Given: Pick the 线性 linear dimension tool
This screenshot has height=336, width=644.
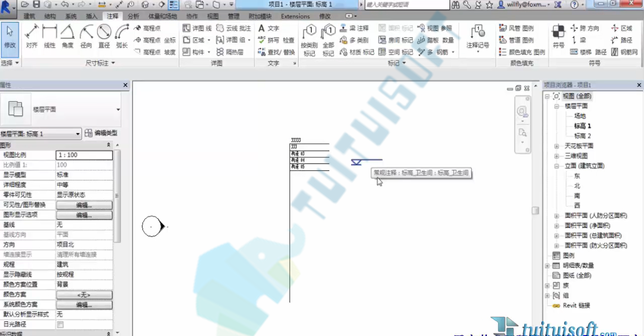Looking at the screenshot, I should (50, 37).
